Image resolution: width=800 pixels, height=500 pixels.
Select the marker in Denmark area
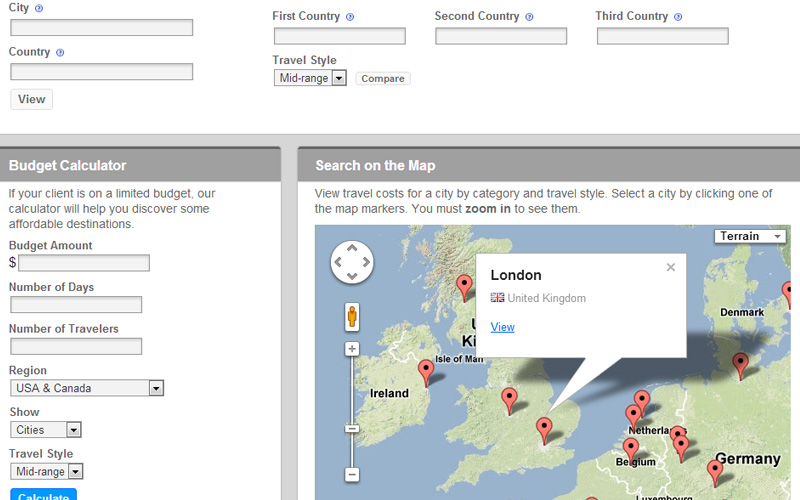point(740,366)
